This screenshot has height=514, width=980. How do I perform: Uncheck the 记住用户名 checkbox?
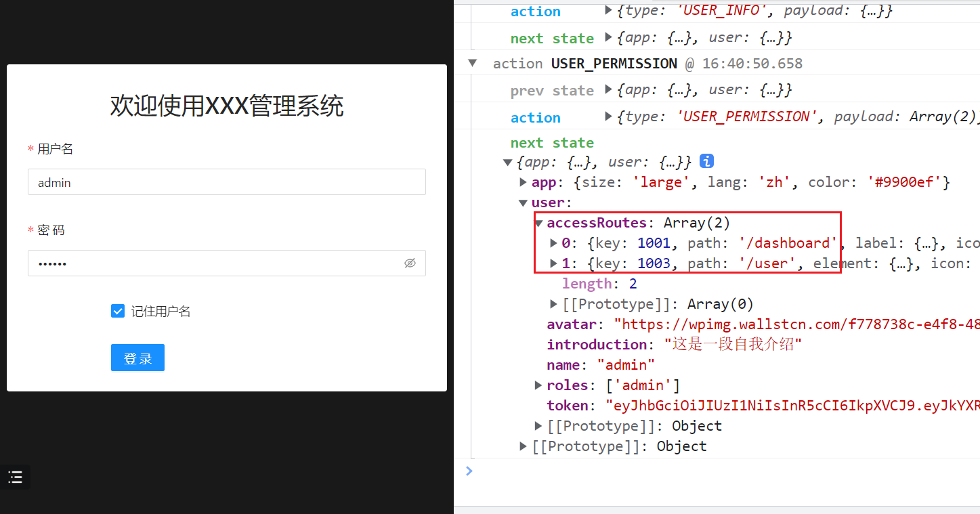click(x=118, y=312)
